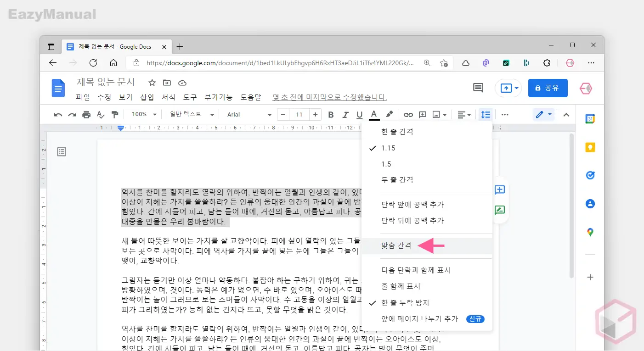Increase font size with plus button
This screenshot has height=351, width=644.
(315, 115)
